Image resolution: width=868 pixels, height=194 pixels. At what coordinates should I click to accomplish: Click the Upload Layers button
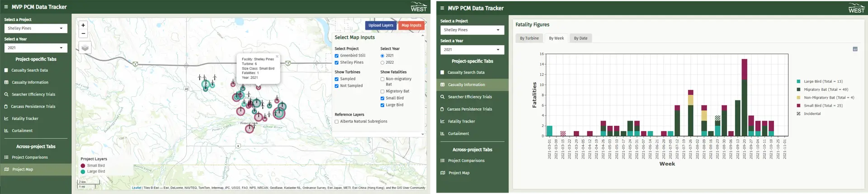coord(381,25)
